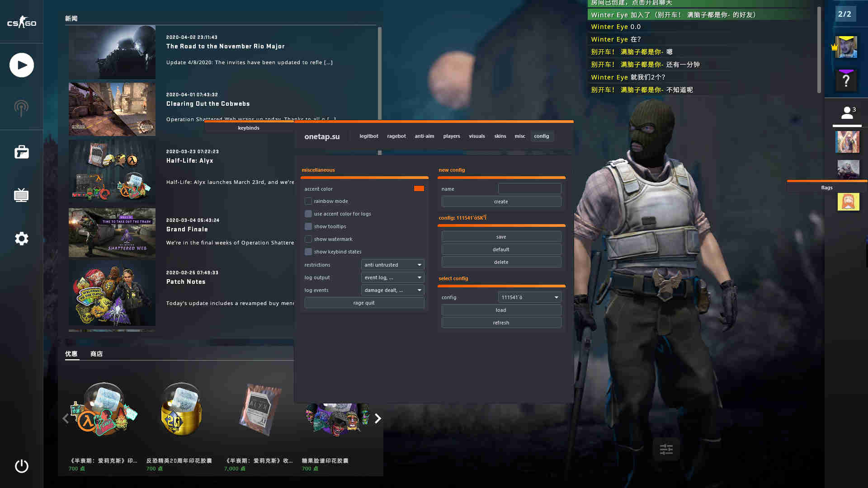Click the settings gear icon
The height and width of the screenshot is (488, 868).
pos(21,239)
